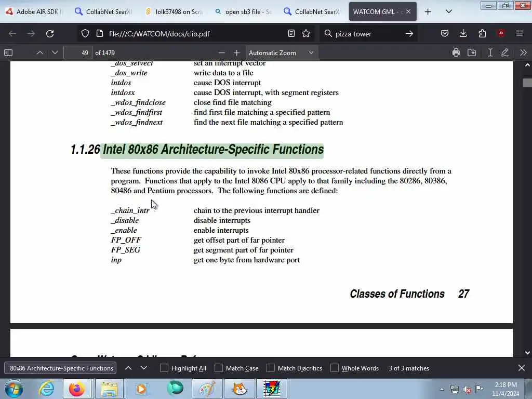Close the WATCOM GML tab
Screen dimensions: 532x399
click(x=408, y=11)
